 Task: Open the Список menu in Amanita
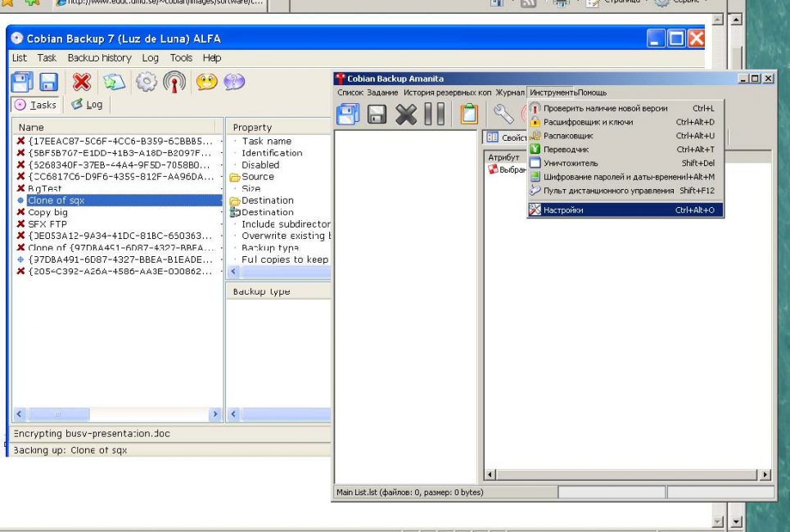(350, 92)
